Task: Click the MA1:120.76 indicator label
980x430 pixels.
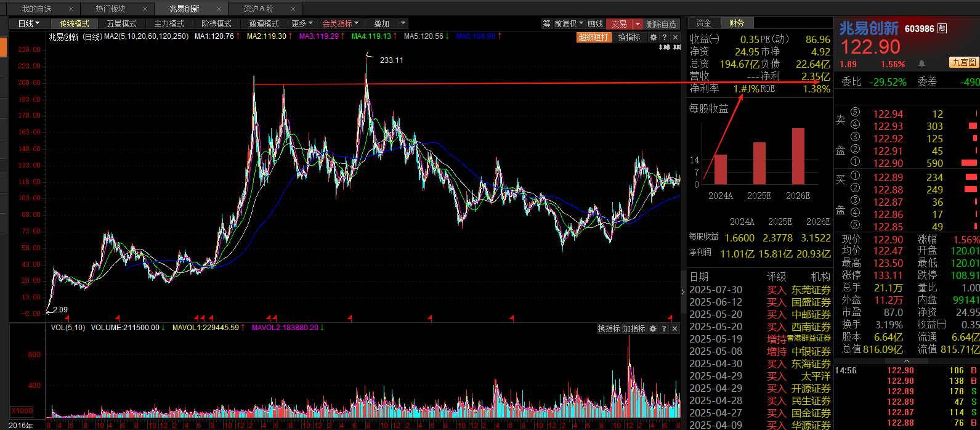Action: pyautogui.click(x=214, y=36)
